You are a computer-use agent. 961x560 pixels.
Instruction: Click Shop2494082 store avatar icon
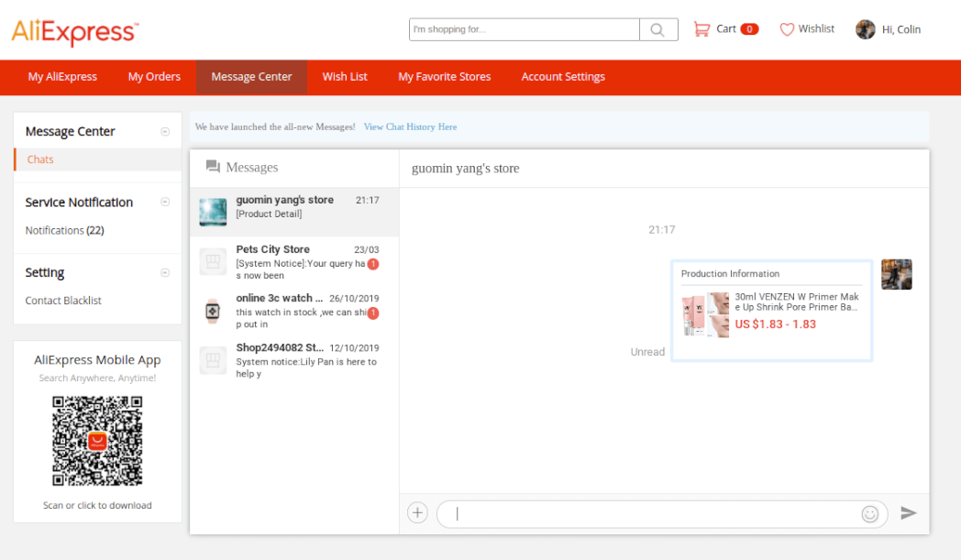pos(213,360)
